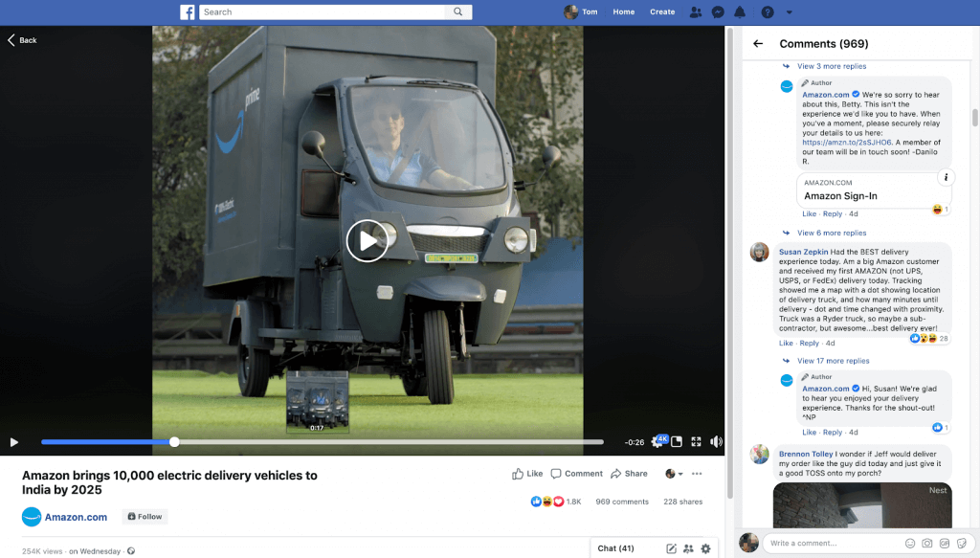Open the notifications bell
This screenshot has height=558, width=980.
click(740, 11)
